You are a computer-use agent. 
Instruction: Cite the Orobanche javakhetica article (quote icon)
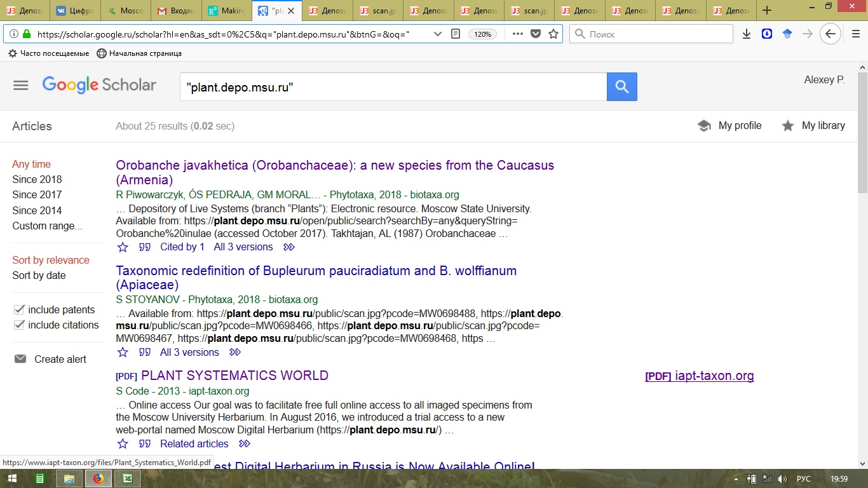[x=145, y=247]
